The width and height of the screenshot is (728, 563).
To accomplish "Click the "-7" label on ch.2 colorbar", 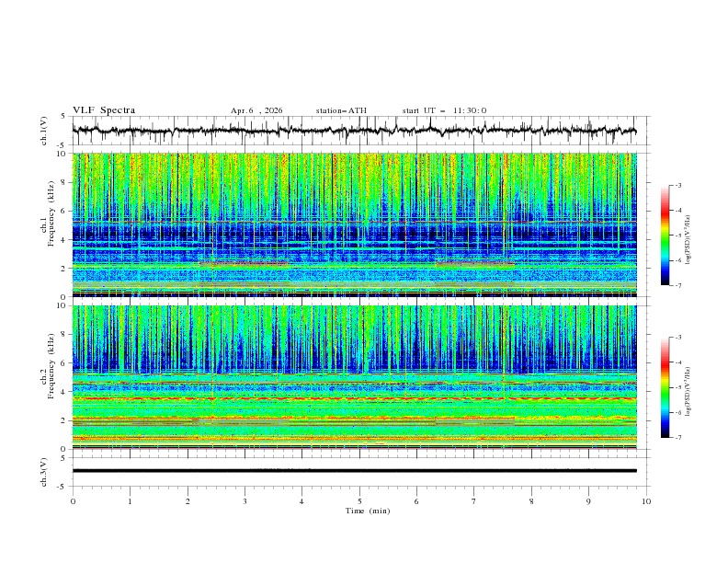I will tap(678, 438).
